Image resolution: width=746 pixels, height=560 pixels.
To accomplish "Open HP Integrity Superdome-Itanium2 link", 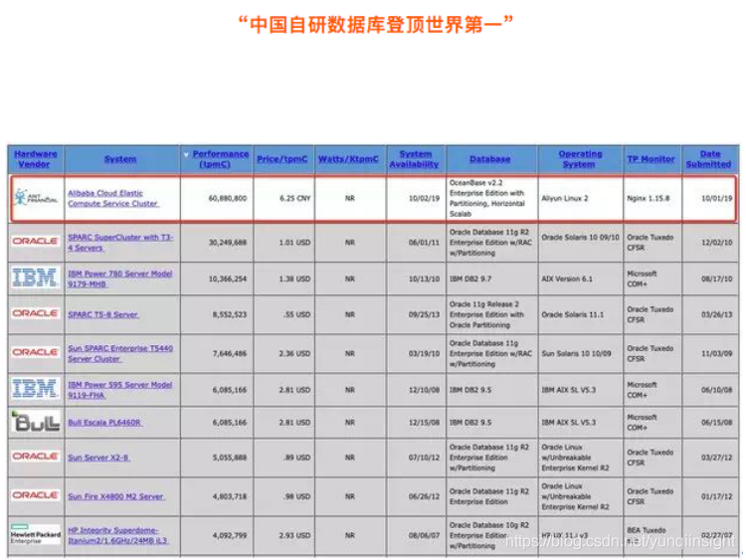I will click(117, 535).
